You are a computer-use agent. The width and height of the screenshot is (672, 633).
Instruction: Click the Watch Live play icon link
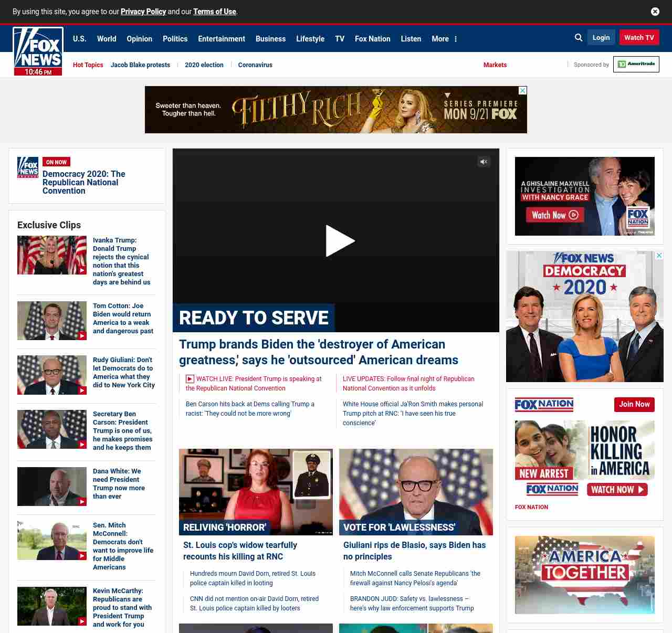(x=190, y=379)
